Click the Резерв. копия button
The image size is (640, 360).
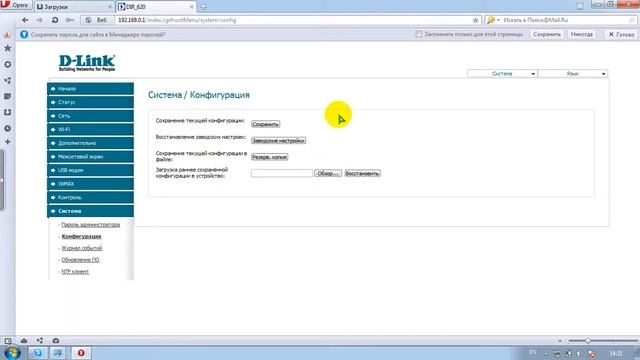click(x=269, y=157)
